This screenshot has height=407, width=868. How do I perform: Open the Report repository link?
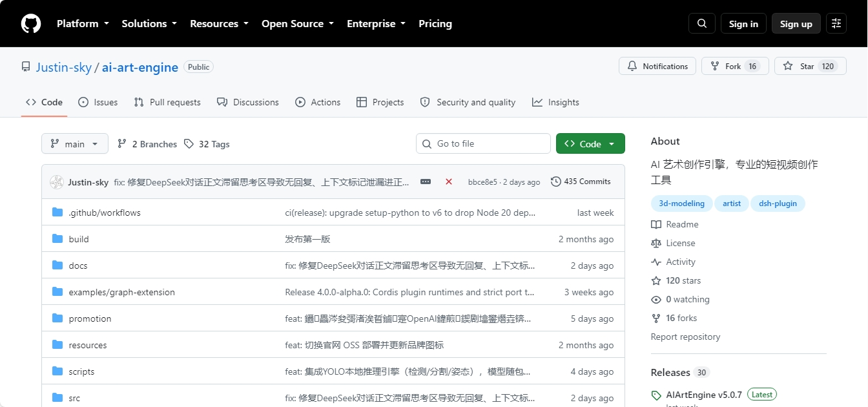point(685,337)
